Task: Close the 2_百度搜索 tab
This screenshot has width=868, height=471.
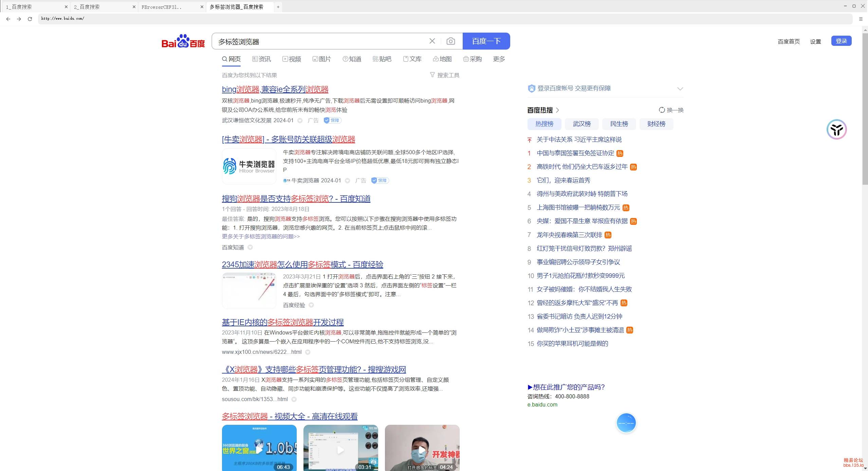Action: click(134, 7)
